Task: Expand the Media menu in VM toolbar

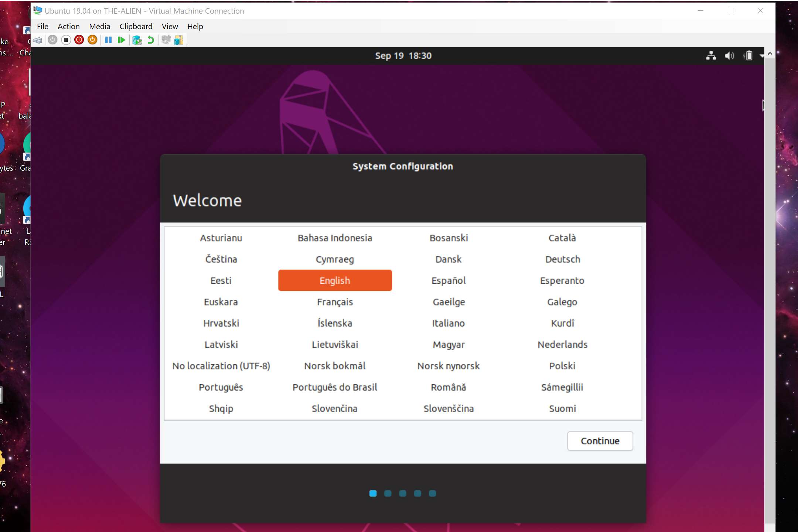Action: (x=99, y=26)
